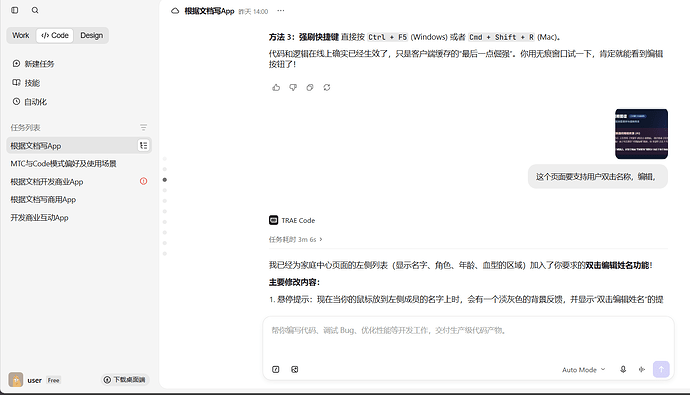The image size is (690, 395).
Task: Click the microphone voice input icon
Action: [x=623, y=369]
